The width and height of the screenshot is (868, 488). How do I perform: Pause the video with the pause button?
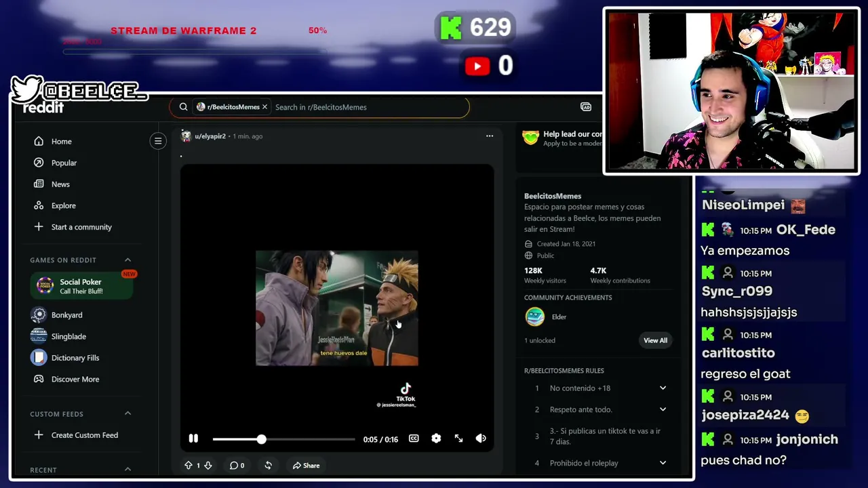193,439
